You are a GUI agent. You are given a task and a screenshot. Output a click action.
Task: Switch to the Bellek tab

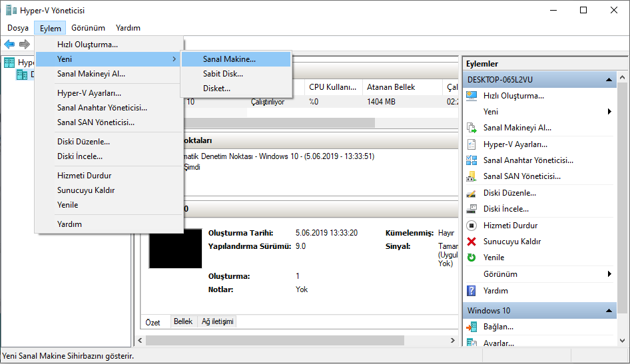[183, 321]
